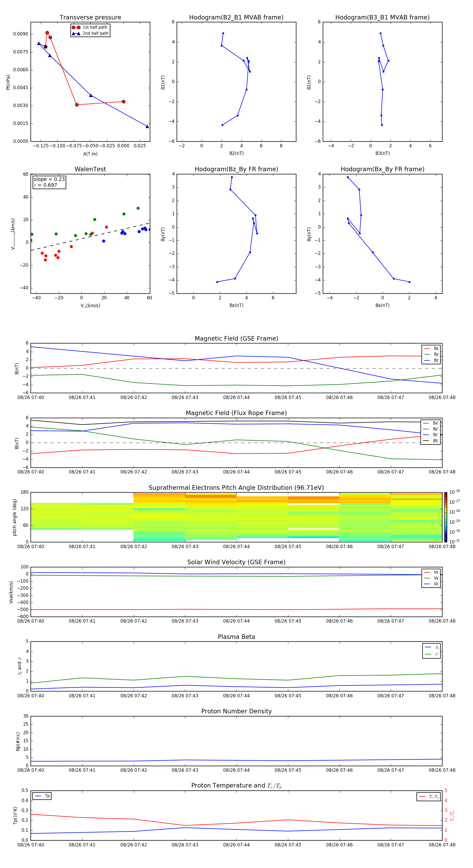Click the |B| entry in flux rope legend
The height and width of the screenshot is (868, 473).
[431, 441]
